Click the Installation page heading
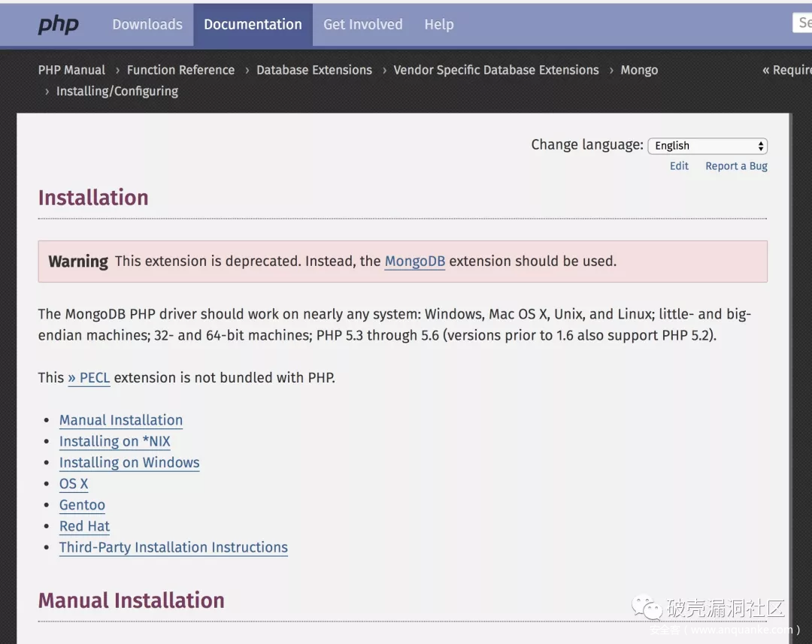Viewport: 812px width, 644px height. [93, 198]
